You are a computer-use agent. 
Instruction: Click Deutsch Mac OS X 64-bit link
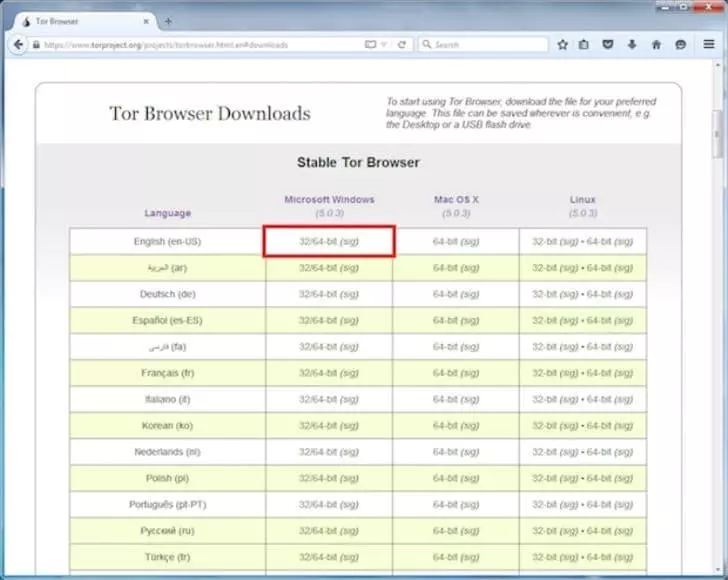(445, 294)
